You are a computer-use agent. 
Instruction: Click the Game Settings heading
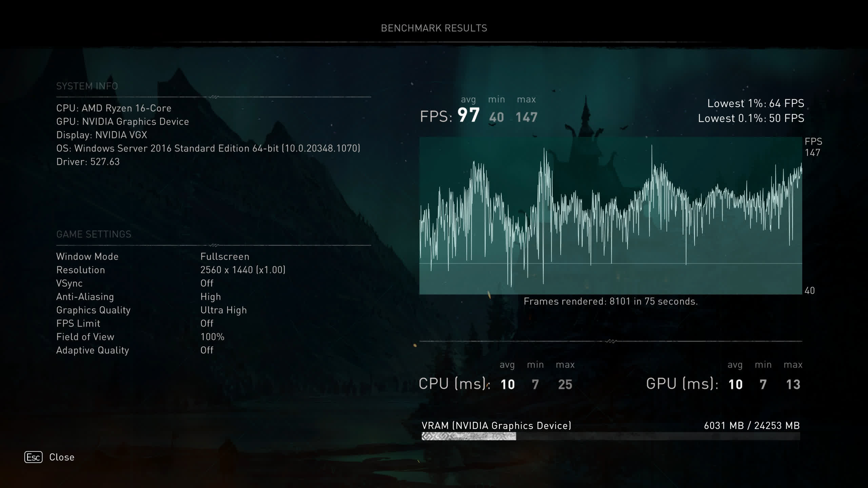pyautogui.click(x=94, y=234)
